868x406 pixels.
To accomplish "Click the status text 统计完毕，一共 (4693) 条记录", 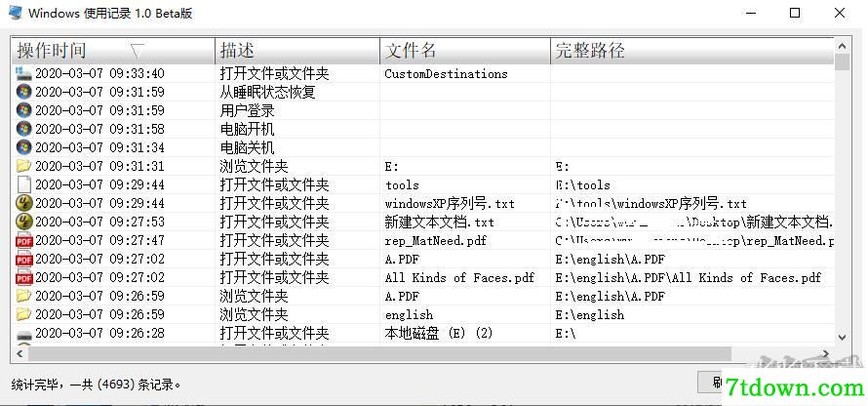I will point(96,384).
